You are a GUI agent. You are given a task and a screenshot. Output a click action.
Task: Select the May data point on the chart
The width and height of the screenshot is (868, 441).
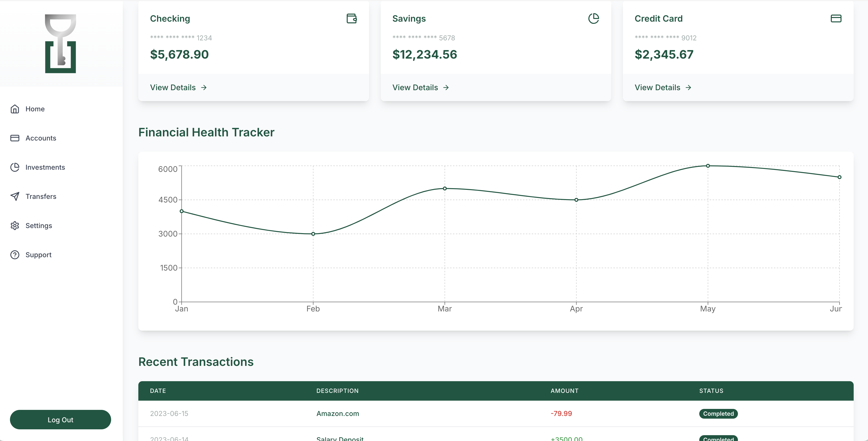click(708, 165)
